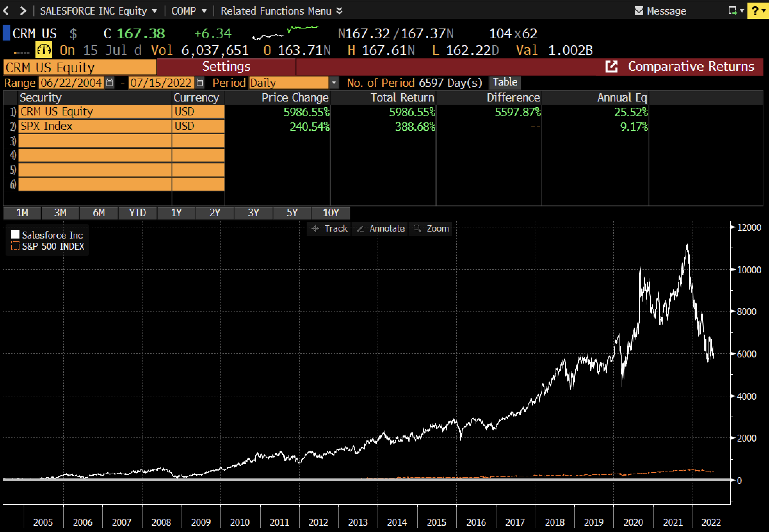This screenshot has height=532, width=769.
Task: Select the 10Y range button
Action: [x=331, y=212]
